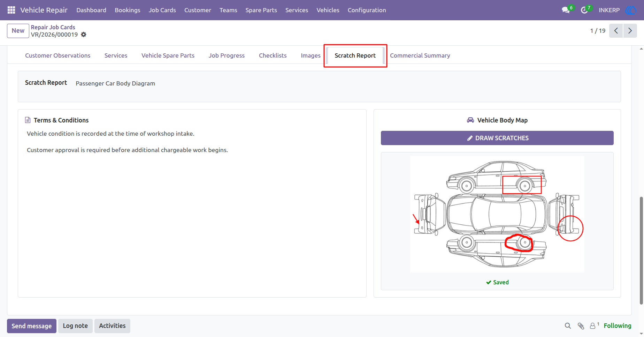Image resolution: width=644 pixels, height=337 pixels.
Task: Go to the previous record arrow
Action: [616, 31]
